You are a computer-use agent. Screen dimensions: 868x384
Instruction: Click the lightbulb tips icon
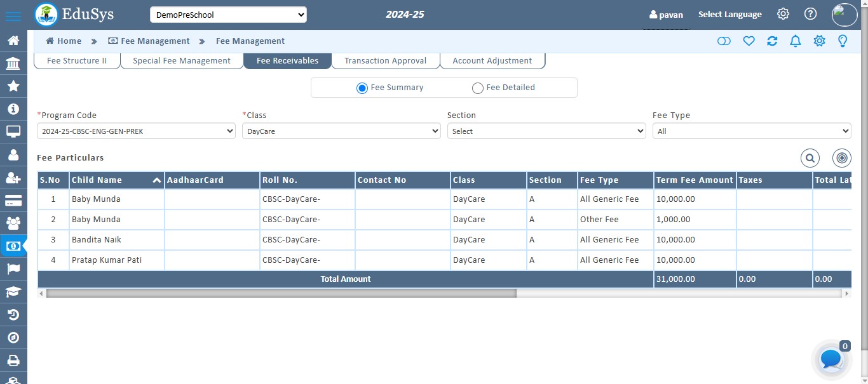coord(843,41)
